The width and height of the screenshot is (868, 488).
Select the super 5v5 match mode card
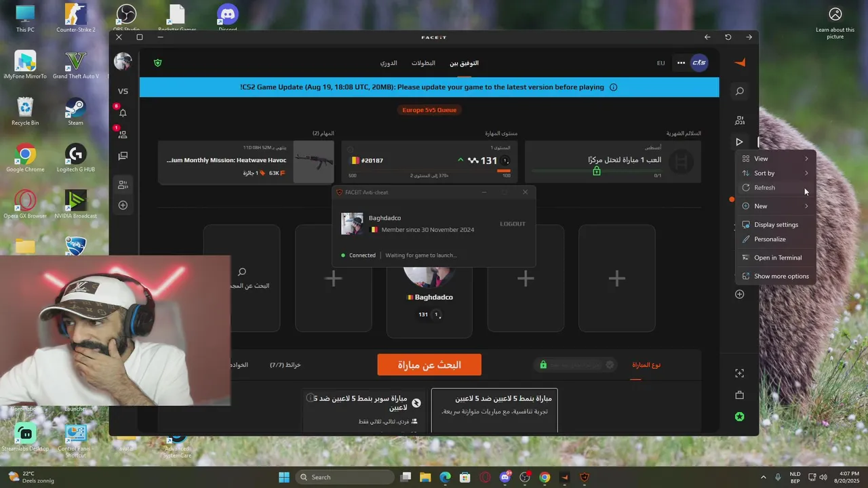(365, 411)
